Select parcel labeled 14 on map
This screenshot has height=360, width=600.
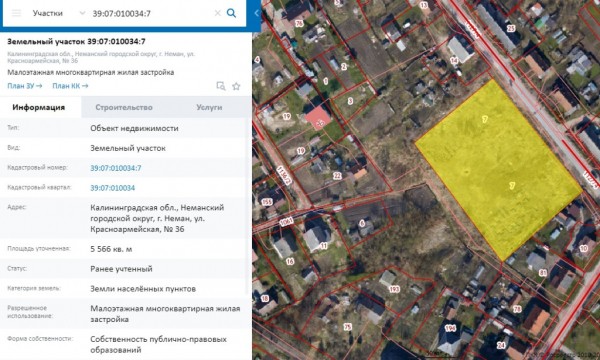point(454,60)
